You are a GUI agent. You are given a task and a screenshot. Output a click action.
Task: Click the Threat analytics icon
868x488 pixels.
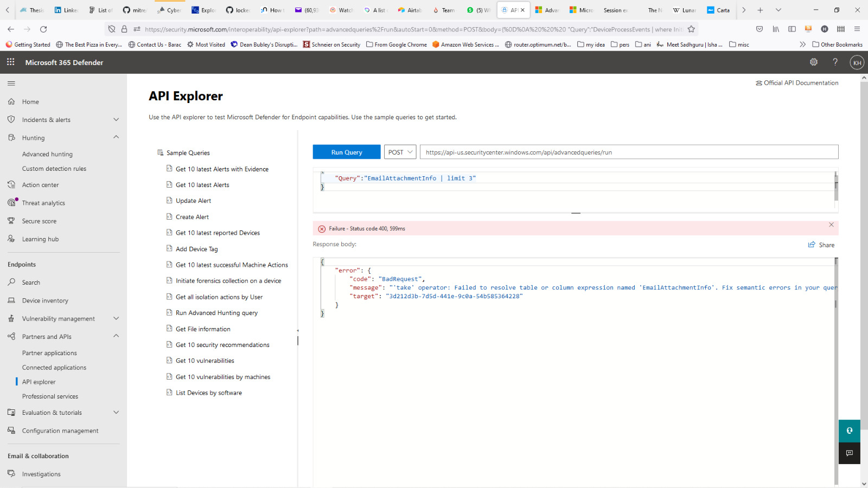pos(12,202)
